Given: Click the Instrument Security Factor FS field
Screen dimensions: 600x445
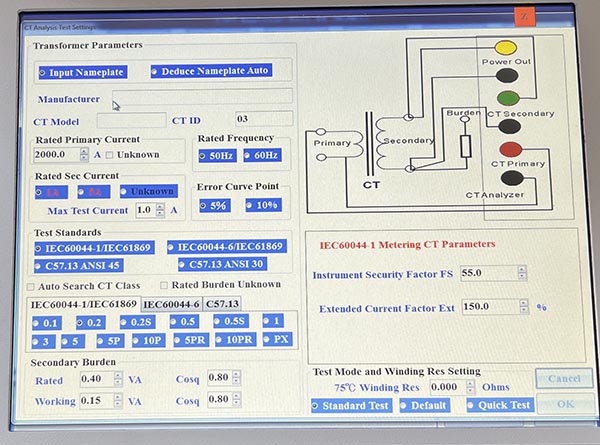Looking at the screenshot, I should [489, 273].
